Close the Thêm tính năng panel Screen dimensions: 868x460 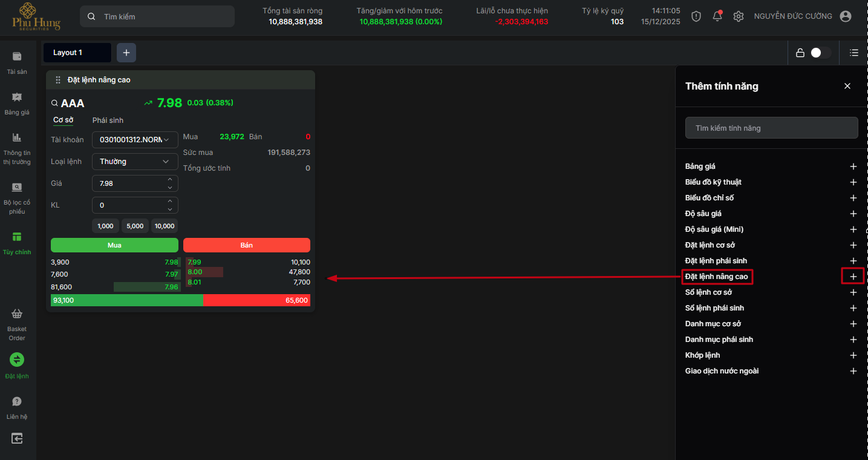coord(847,86)
